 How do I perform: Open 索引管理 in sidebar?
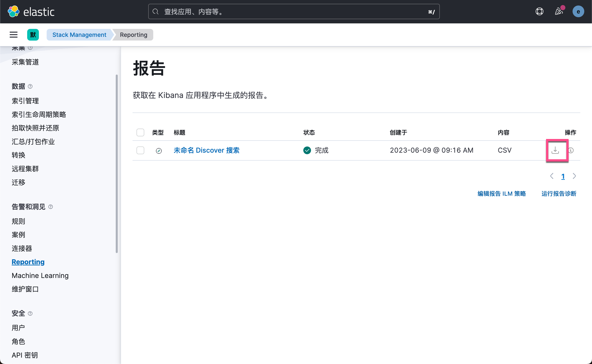pos(25,101)
